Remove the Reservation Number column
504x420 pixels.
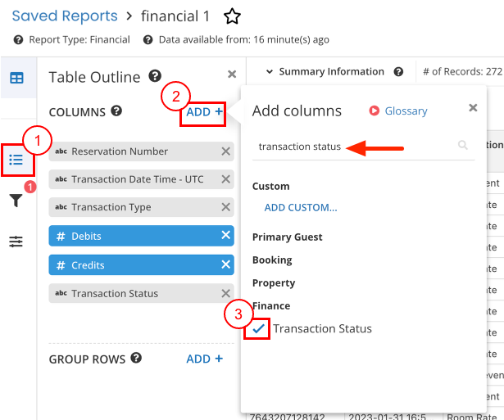coord(225,151)
